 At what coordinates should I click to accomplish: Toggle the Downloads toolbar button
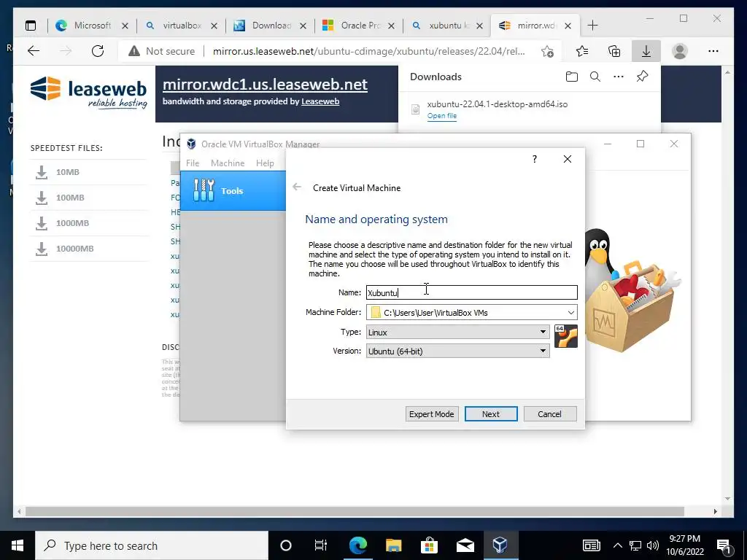click(646, 51)
